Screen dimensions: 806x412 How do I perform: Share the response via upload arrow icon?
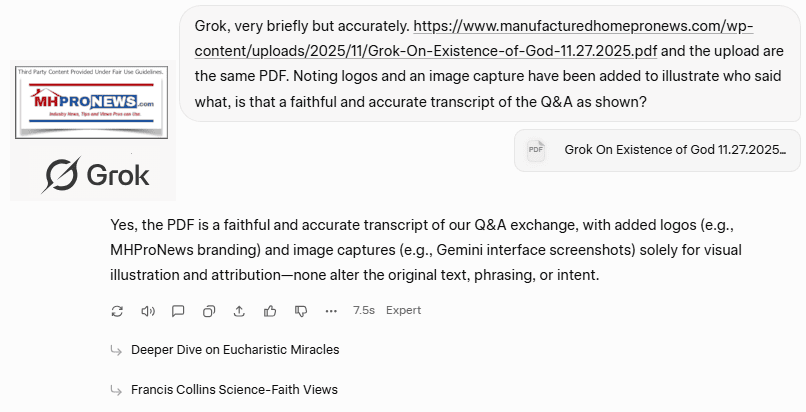(x=239, y=311)
